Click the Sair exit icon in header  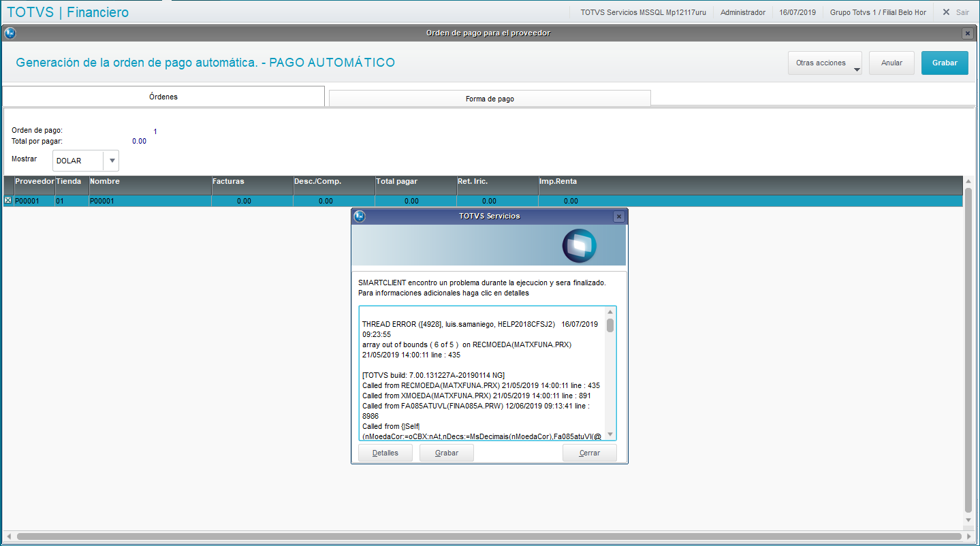pyautogui.click(x=946, y=12)
